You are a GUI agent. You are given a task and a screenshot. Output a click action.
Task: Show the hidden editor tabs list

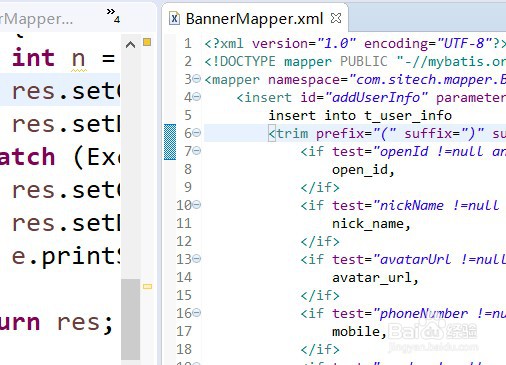point(113,15)
